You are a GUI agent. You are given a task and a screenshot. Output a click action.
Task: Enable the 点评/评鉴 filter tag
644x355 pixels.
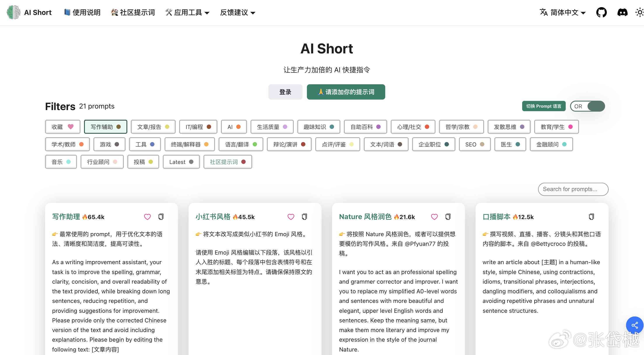pyautogui.click(x=338, y=144)
